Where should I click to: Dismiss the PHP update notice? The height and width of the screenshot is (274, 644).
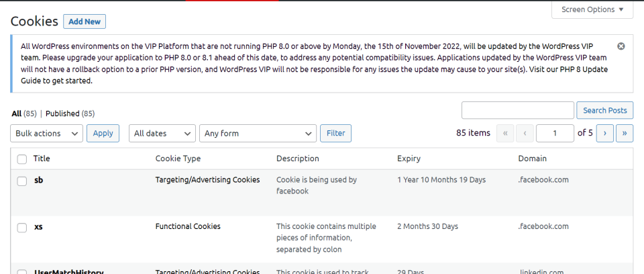coord(621,46)
